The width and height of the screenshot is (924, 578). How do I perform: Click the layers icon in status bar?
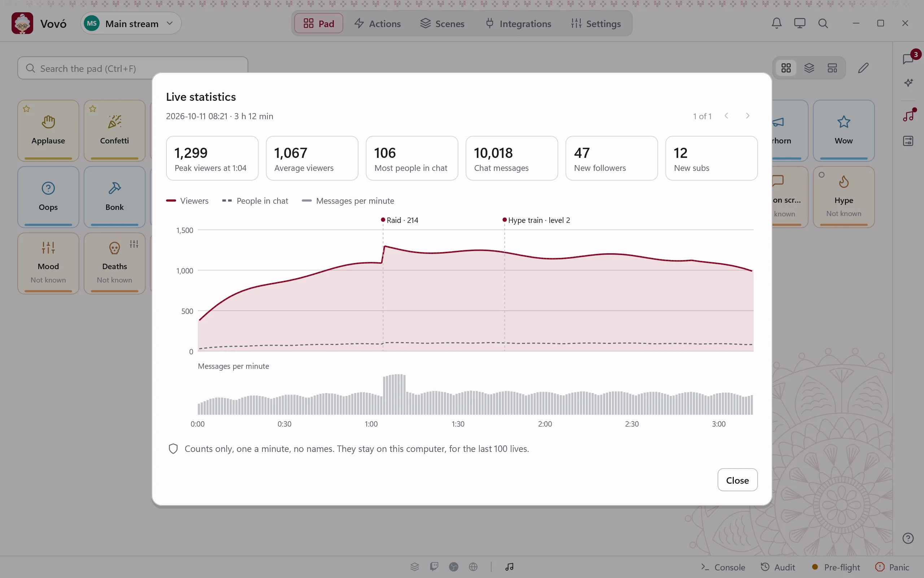tap(415, 566)
